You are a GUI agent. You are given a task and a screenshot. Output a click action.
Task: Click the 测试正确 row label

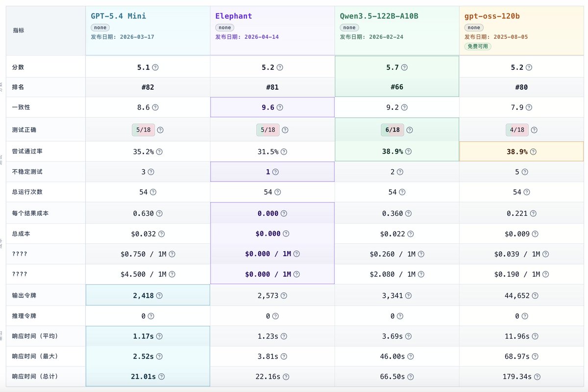pos(24,130)
